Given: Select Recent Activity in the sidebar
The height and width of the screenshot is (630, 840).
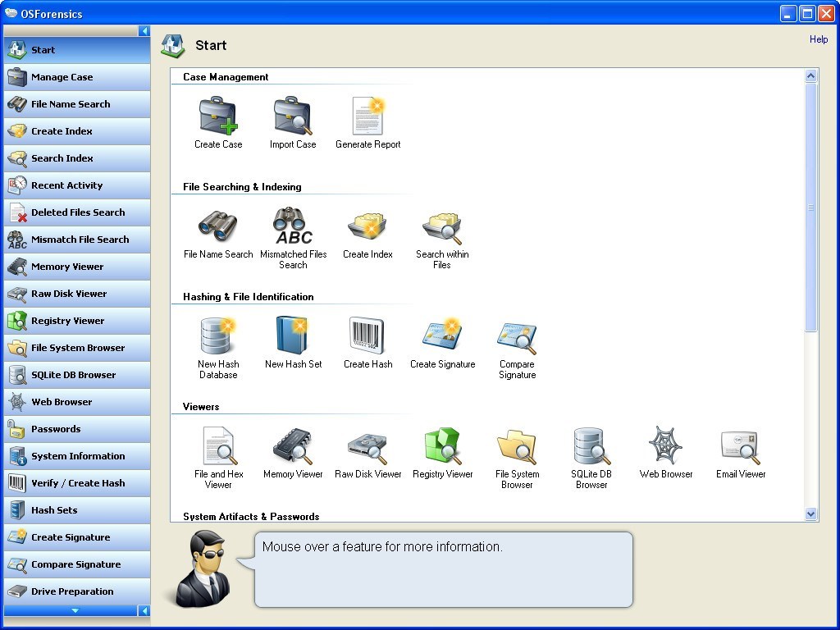Looking at the screenshot, I should coord(76,185).
